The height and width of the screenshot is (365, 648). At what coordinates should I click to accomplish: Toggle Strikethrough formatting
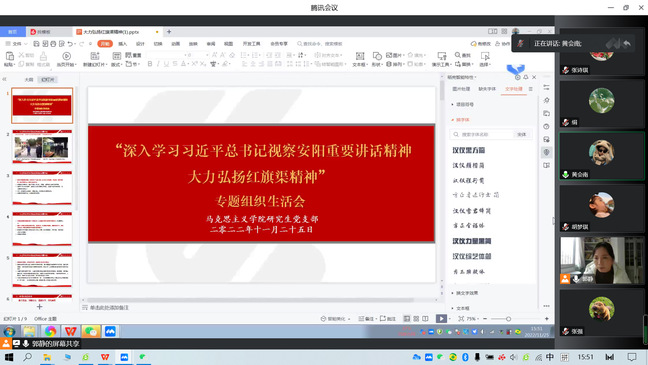[x=175, y=64]
